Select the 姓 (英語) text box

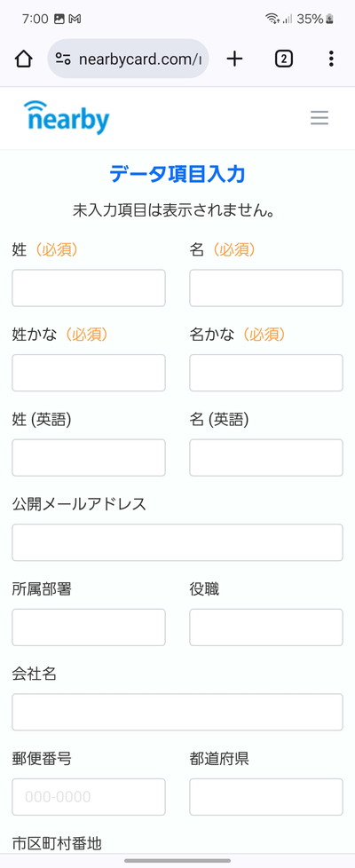pyautogui.click(x=89, y=458)
